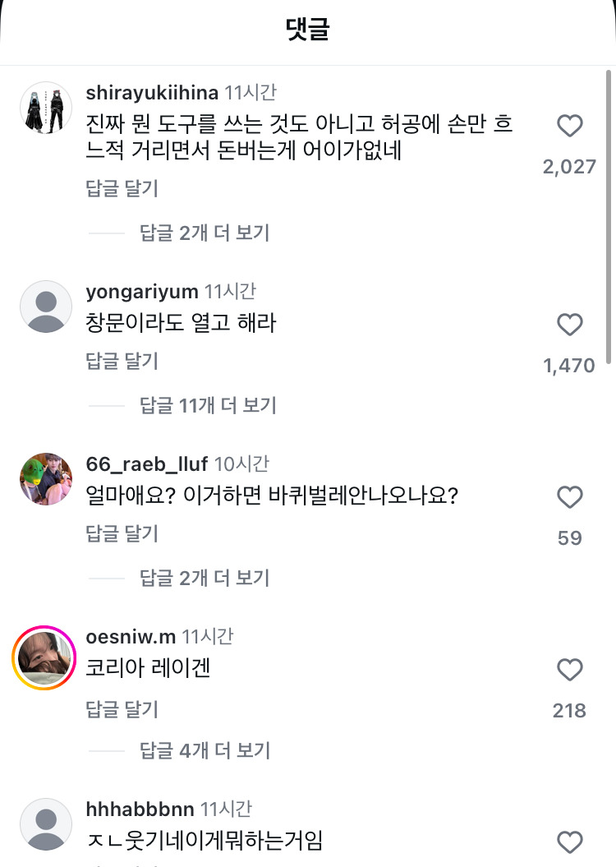616x867 pixels.
Task: Open the oesniw.m username link
Action: (131, 636)
